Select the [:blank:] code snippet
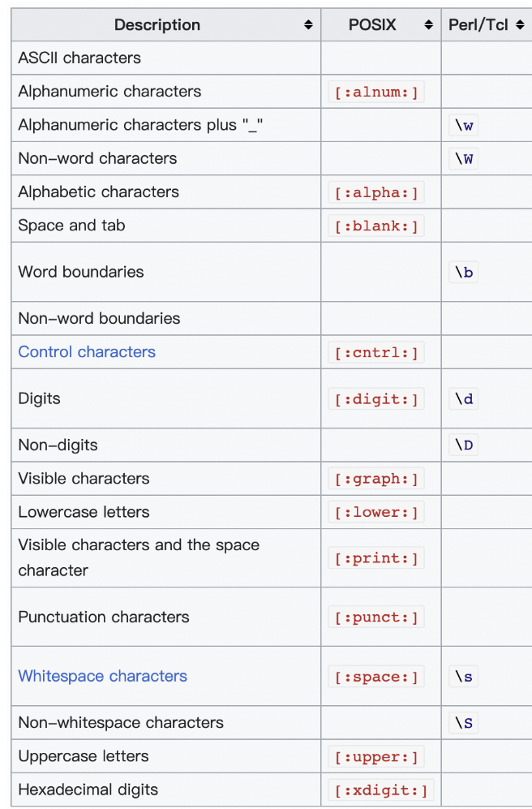The width and height of the screenshot is (532, 809). (376, 226)
